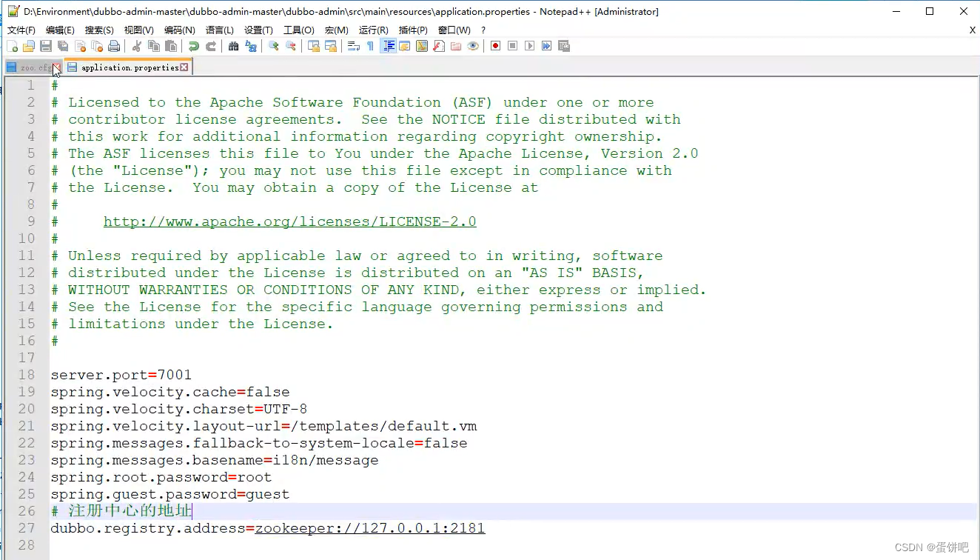
Task: Click the user-defined language toolbar icon
Action: 405,46
